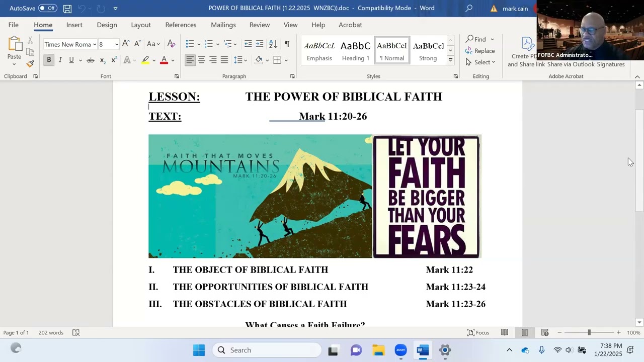644x362 pixels.
Task: Open the File menu
Action: (x=13, y=25)
